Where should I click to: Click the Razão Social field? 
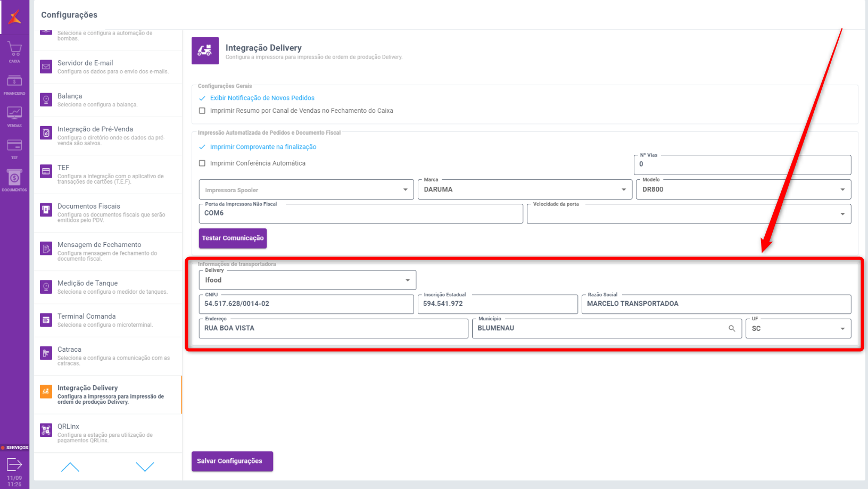[x=716, y=304]
